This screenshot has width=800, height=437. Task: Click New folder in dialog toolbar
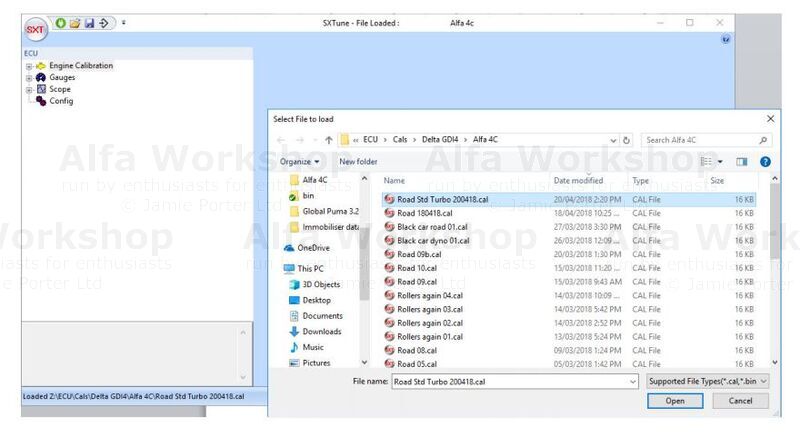[358, 161]
